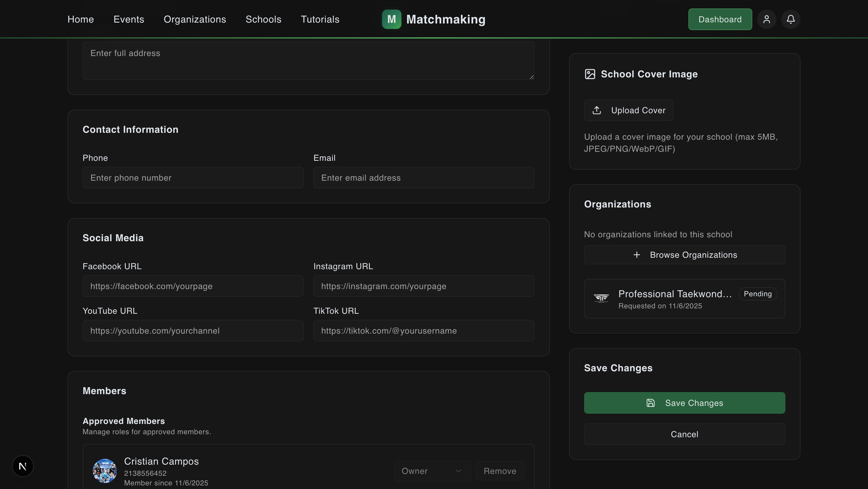Focus the Phone number field
This screenshot has height=489, width=868.
(193, 178)
